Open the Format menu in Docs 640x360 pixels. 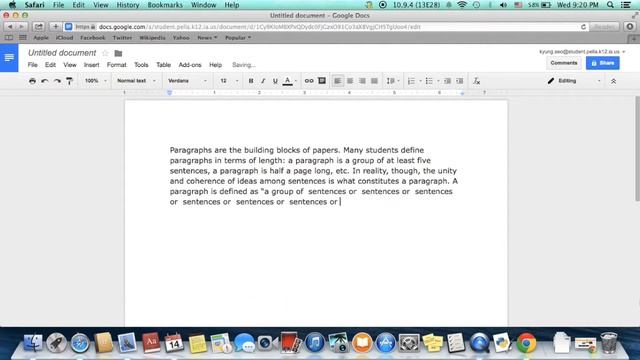pyautogui.click(x=117, y=65)
